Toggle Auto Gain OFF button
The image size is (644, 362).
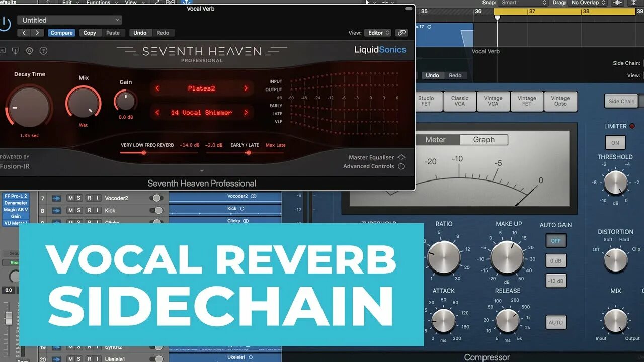[x=556, y=241]
